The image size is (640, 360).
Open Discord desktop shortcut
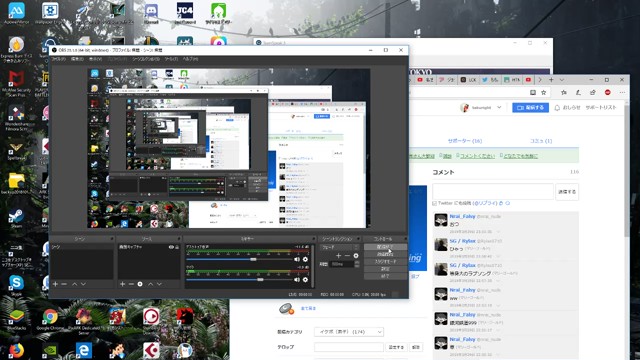click(x=151, y=13)
